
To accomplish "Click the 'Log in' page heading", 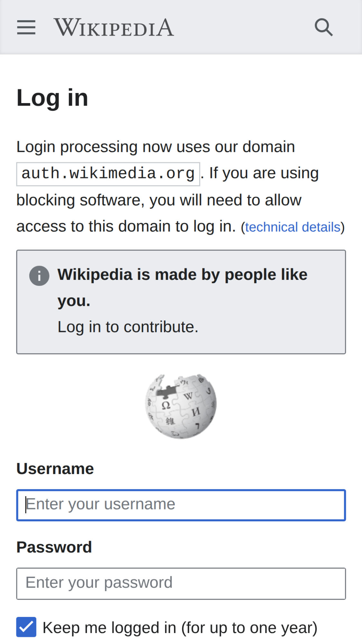I will tap(52, 98).
